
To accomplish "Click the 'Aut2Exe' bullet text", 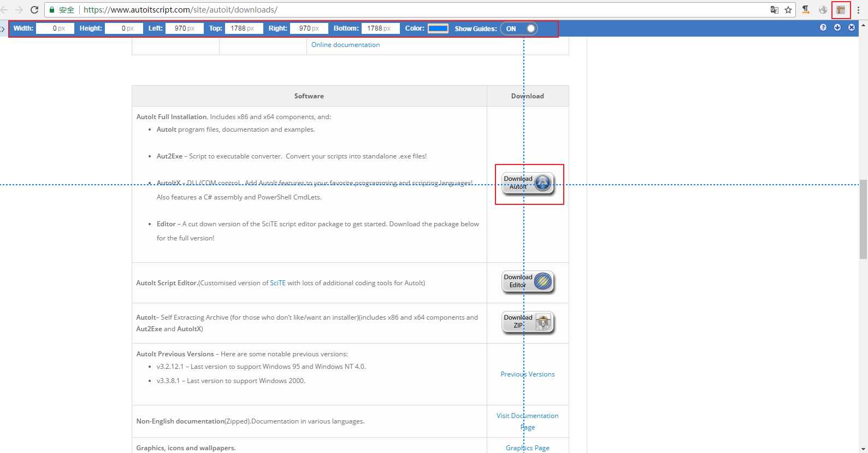I will [169, 156].
